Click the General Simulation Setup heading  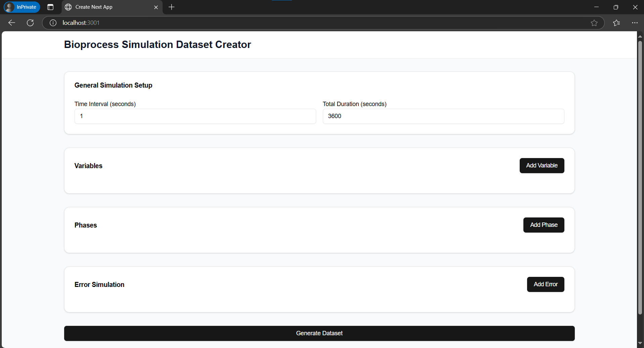(x=113, y=85)
